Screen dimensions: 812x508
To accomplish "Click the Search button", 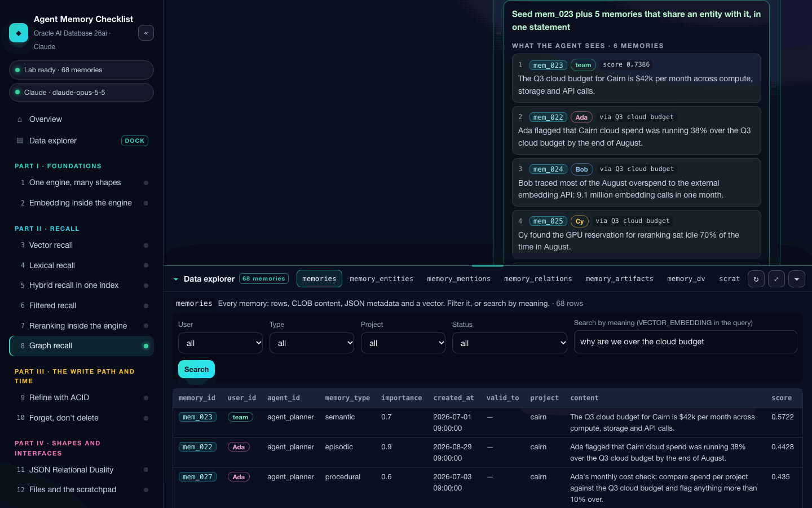I will click(x=196, y=369).
